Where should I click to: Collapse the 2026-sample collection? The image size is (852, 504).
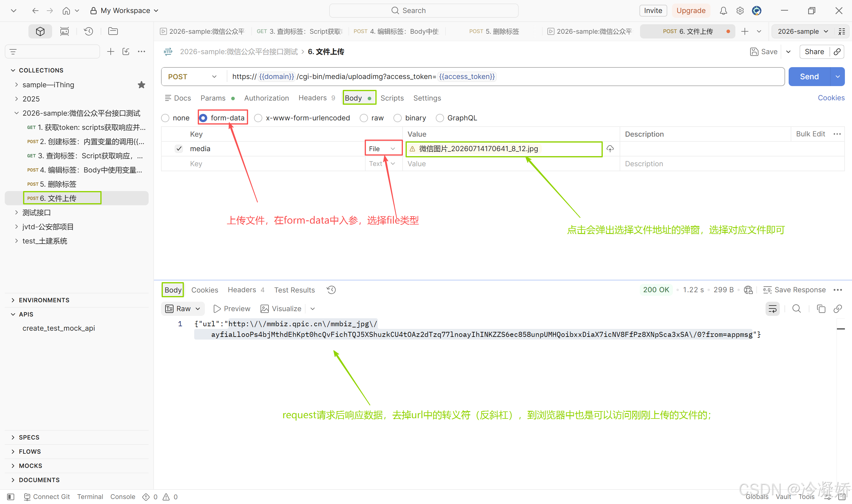[x=16, y=113]
